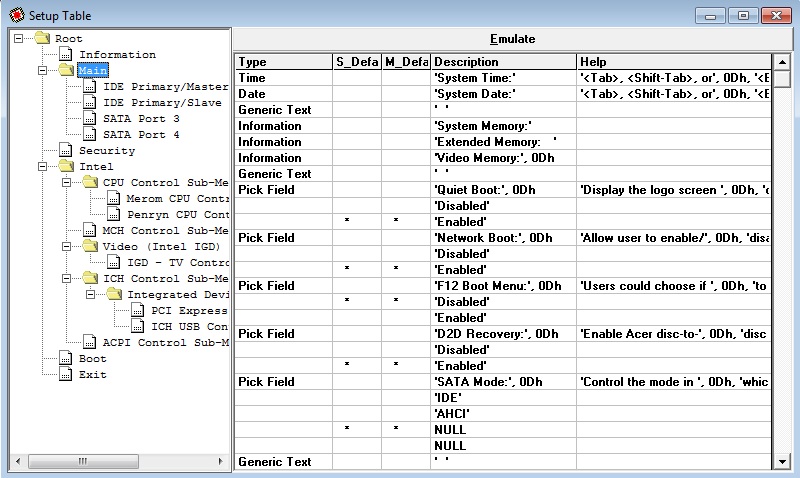Click the Merom CPU Control page icon
Screen dimensions: 800x478
114,198
